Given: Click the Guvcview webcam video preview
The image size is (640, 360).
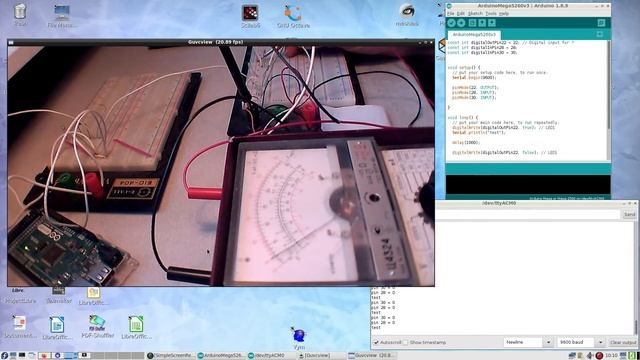Looking at the screenshot, I should pyautogui.click(x=221, y=165).
